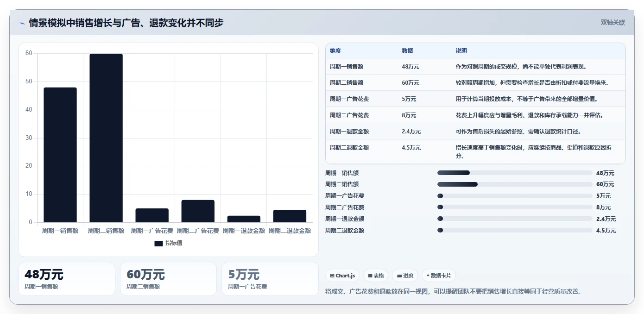Click the 说明 column header
Image resolution: width=644 pixels, height=314 pixels.
pos(461,51)
